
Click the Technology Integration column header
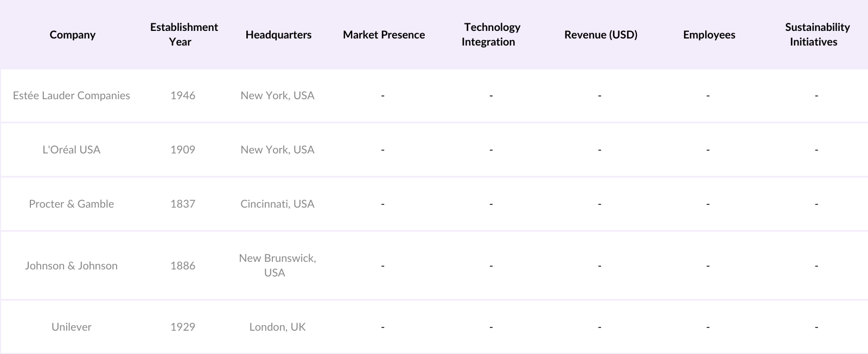click(490, 35)
